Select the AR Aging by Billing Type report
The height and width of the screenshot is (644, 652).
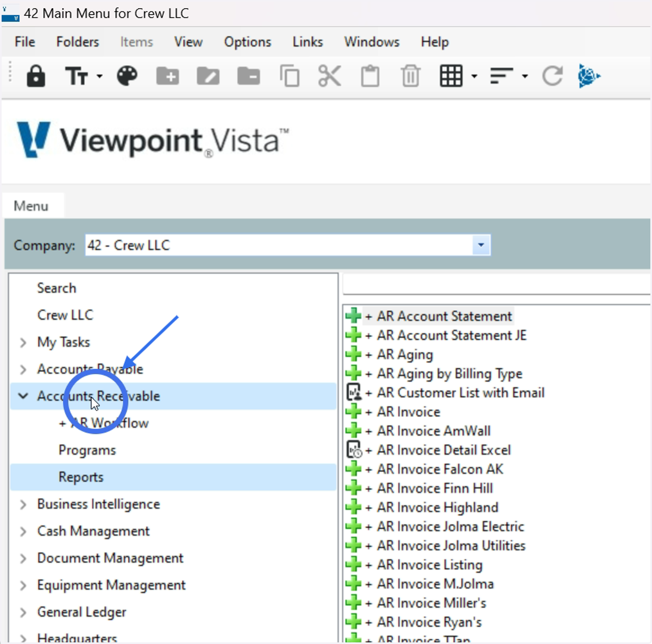(449, 374)
